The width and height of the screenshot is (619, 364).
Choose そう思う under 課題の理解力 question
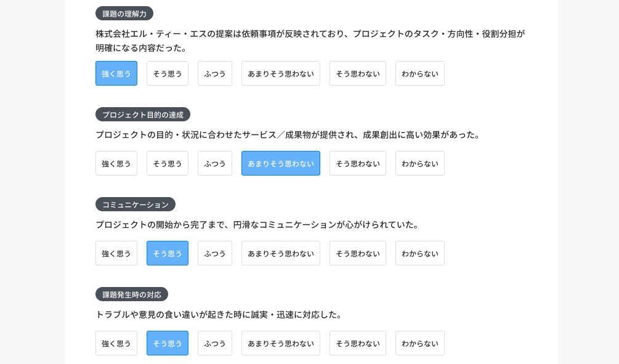168,73
